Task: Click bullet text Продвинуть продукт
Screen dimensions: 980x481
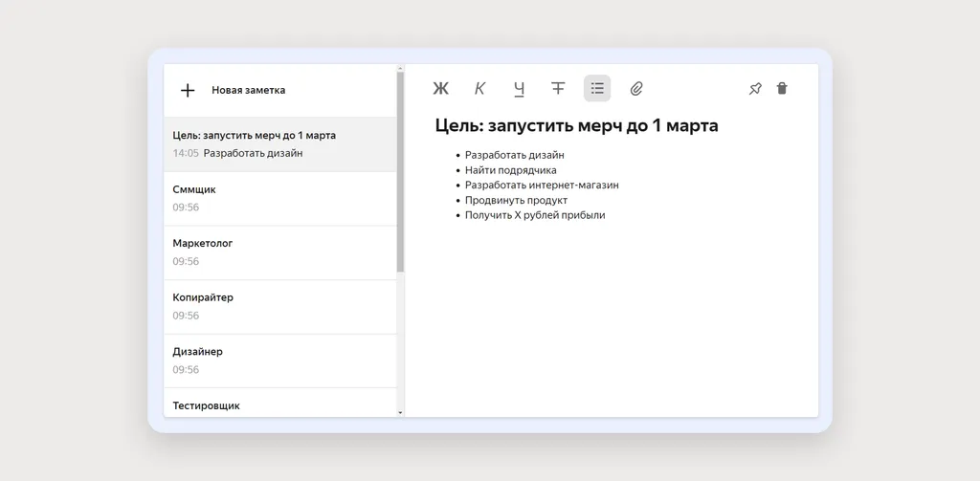Action: tap(516, 200)
